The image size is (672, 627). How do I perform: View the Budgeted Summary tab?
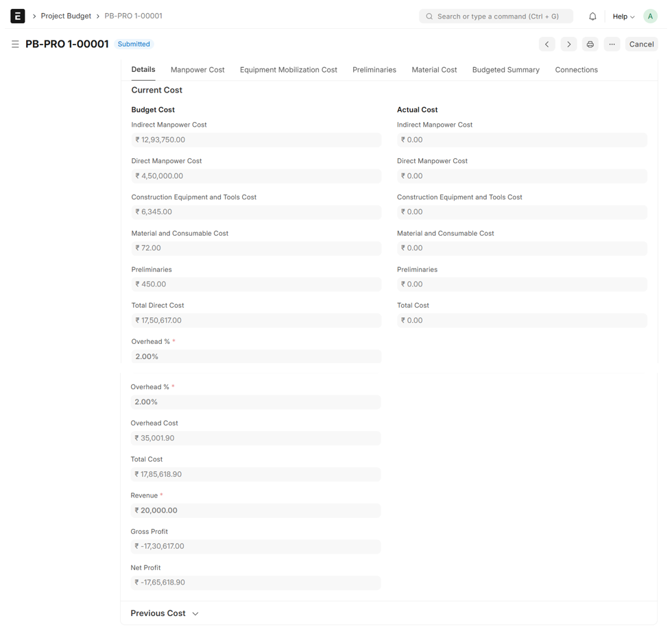[x=505, y=70]
